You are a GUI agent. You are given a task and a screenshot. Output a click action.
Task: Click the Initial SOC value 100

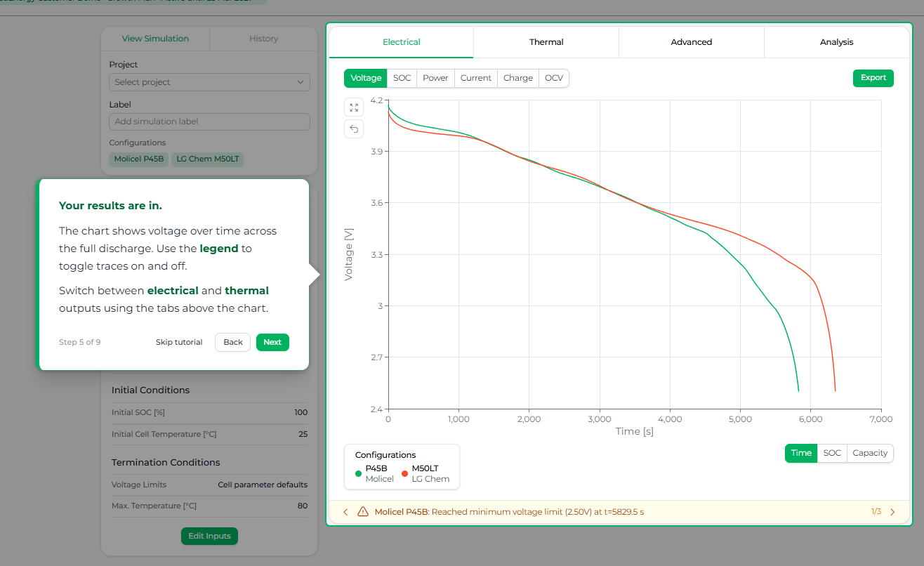pyautogui.click(x=301, y=412)
